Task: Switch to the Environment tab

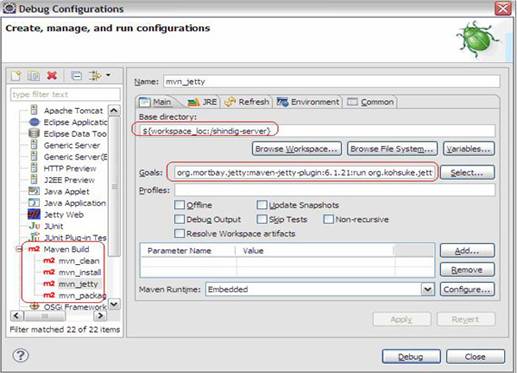Action: click(308, 102)
